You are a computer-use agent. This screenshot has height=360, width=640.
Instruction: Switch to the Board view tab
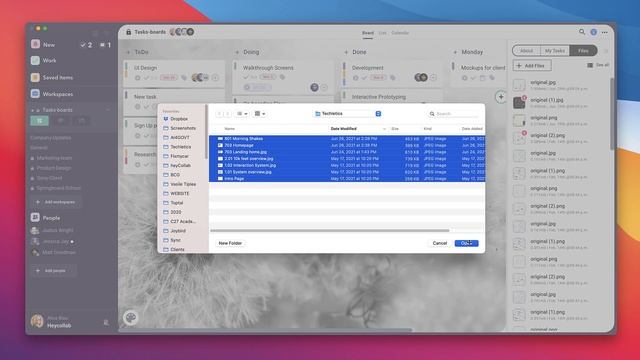pos(368,33)
